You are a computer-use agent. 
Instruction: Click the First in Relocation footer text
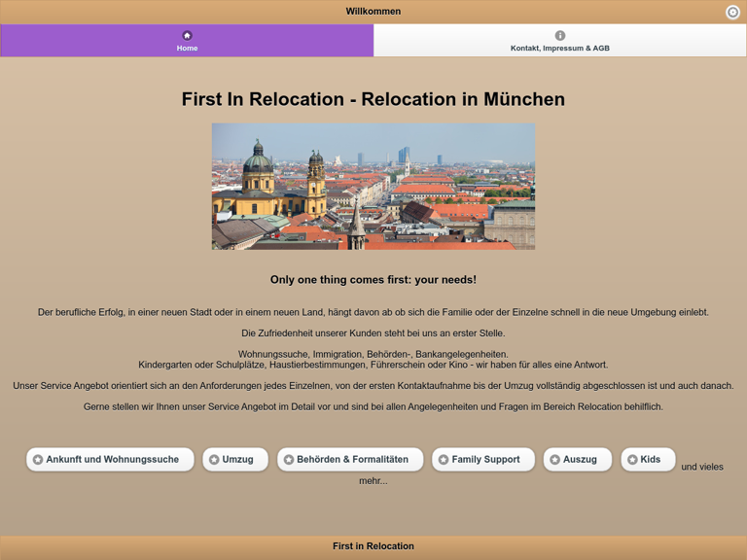[x=373, y=546]
